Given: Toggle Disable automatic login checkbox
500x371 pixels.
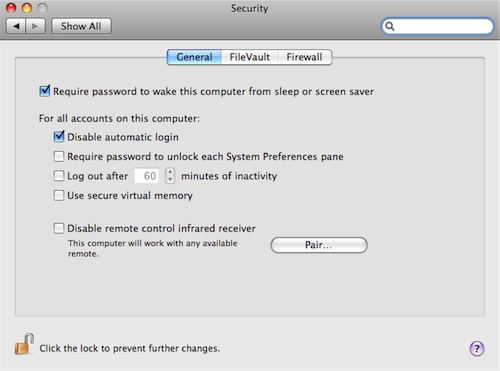Looking at the screenshot, I should [59, 137].
